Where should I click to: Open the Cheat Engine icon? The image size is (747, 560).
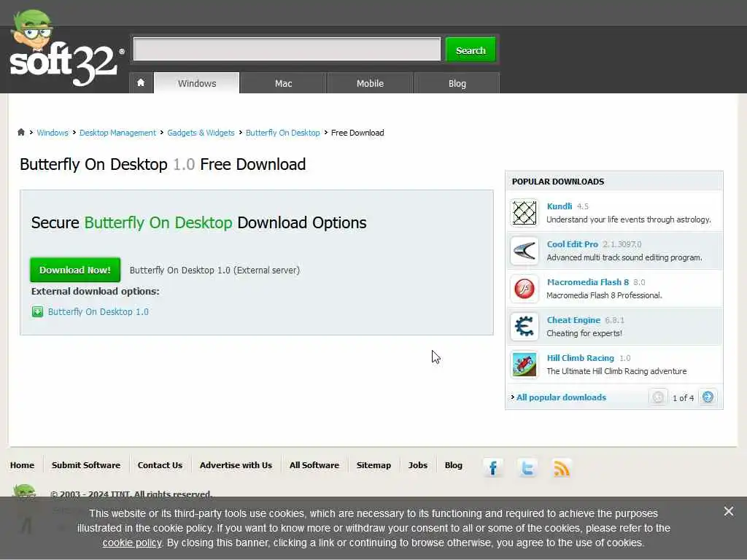(x=524, y=327)
